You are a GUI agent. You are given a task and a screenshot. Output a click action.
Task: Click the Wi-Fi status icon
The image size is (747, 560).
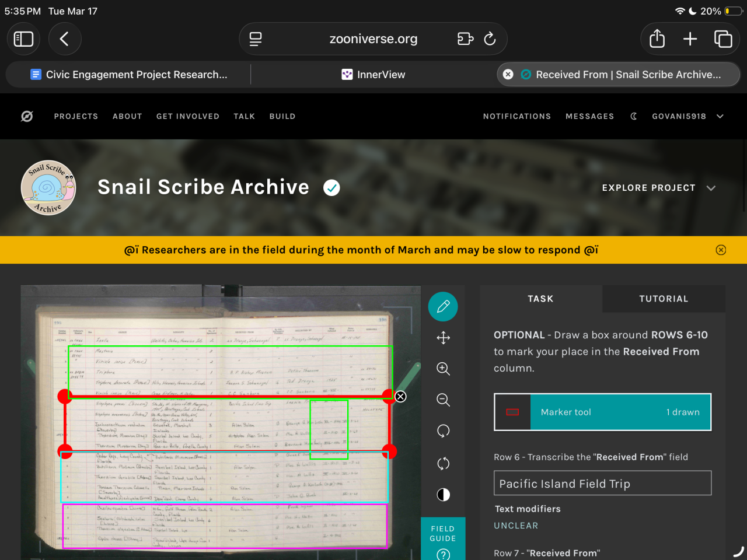click(x=679, y=11)
